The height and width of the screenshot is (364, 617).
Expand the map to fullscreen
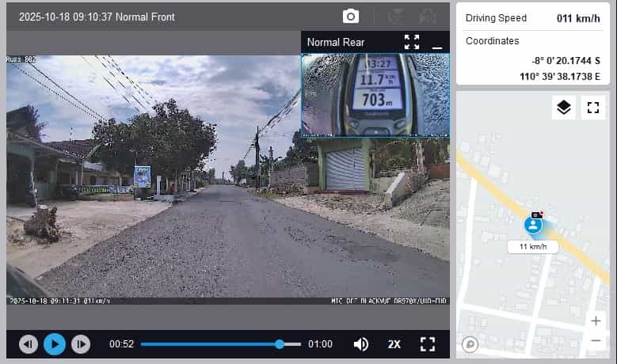[x=592, y=108]
